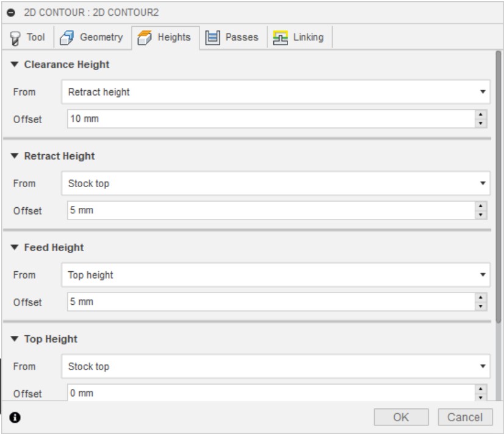Screen dimensions: 504x434
Task: Click the Tool tab icon
Action: point(16,38)
